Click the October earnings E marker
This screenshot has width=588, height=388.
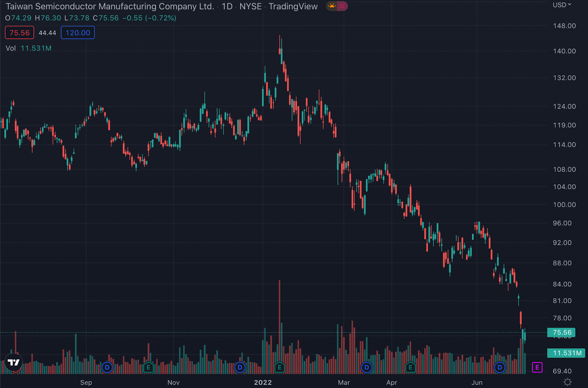tap(148, 367)
